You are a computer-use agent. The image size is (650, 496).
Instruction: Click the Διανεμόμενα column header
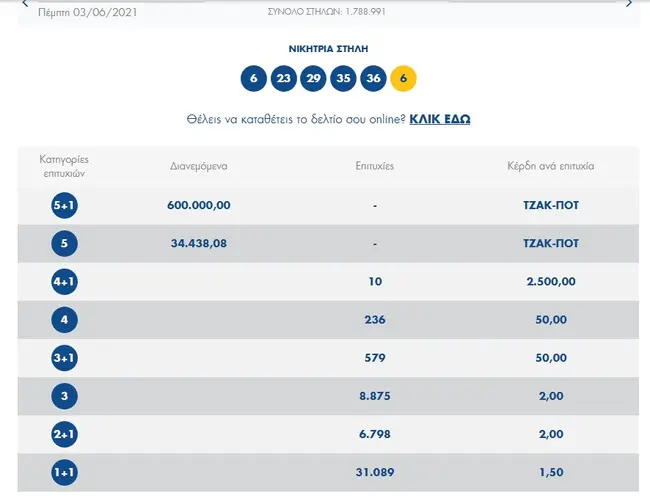pyautogui.click(x=199, y=166)
